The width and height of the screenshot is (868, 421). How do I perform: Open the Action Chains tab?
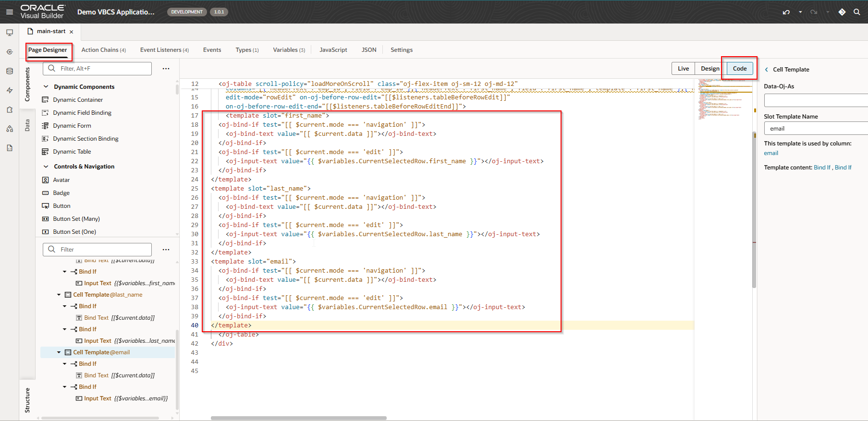(103, 50)
